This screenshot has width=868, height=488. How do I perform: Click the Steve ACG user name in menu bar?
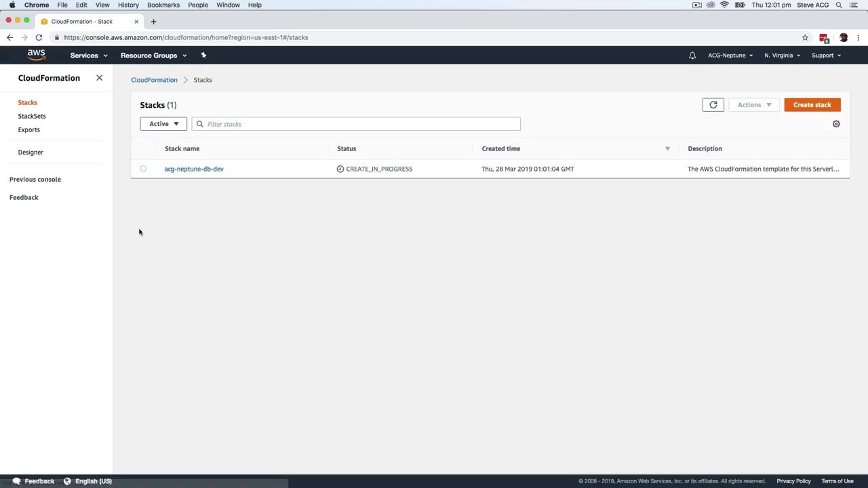[x=814, y=5]
